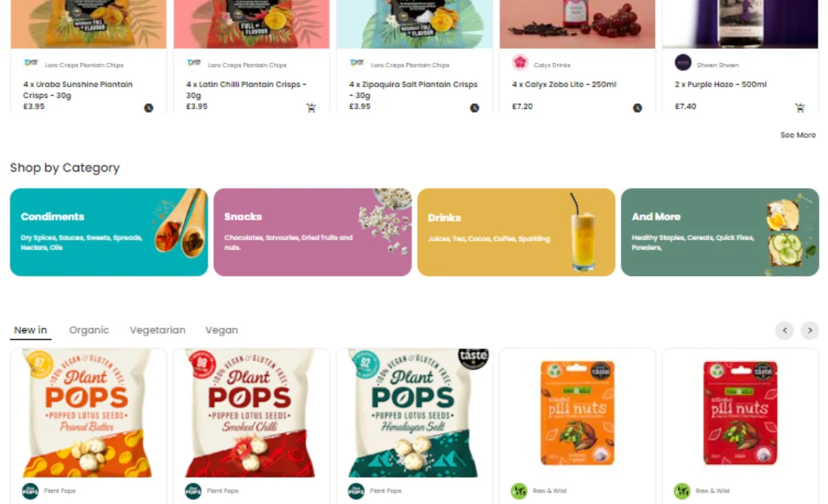Open Shwen Shwen brand logo
Viewport: 828px width, 504px height.
click(x=683, y=62)
